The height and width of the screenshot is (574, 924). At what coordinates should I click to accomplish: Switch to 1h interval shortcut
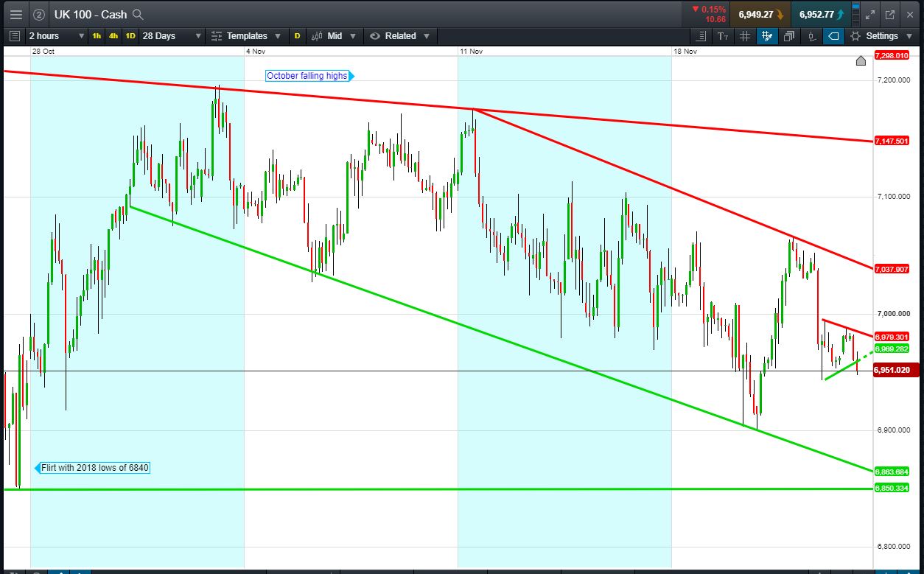coord(97,35)
